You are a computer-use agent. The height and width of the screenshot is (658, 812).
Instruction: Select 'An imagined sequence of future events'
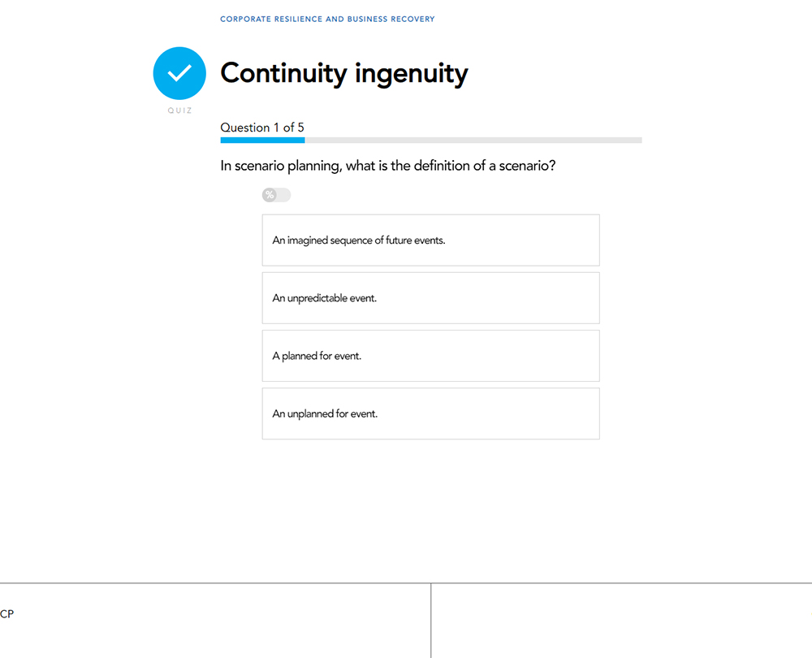(430, 240)
